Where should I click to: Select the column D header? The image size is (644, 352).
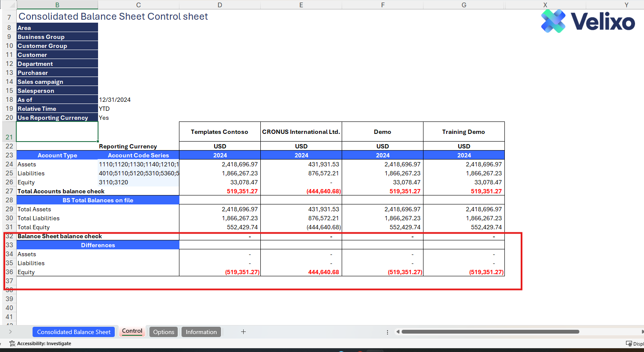220,5
